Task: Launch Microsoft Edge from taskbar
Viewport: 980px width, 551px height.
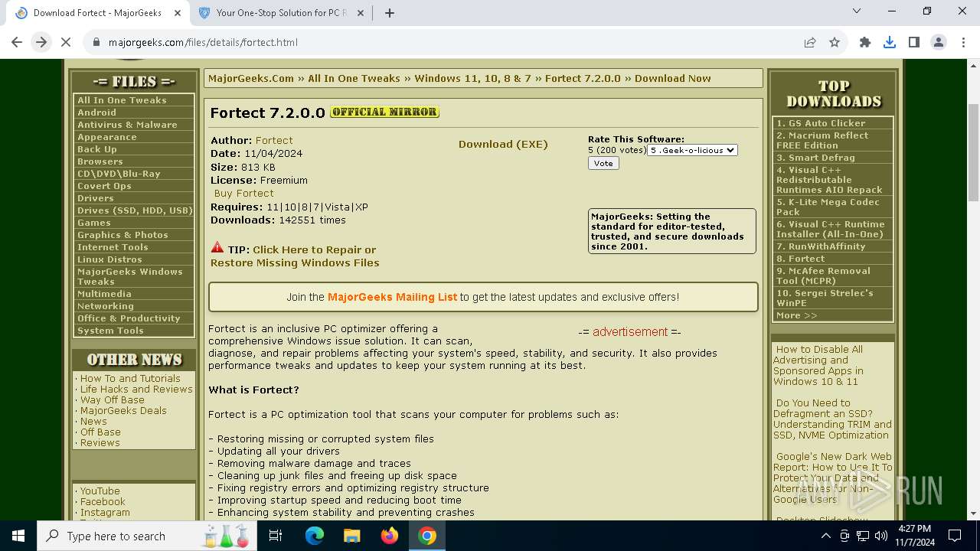Action: [315, 536]
